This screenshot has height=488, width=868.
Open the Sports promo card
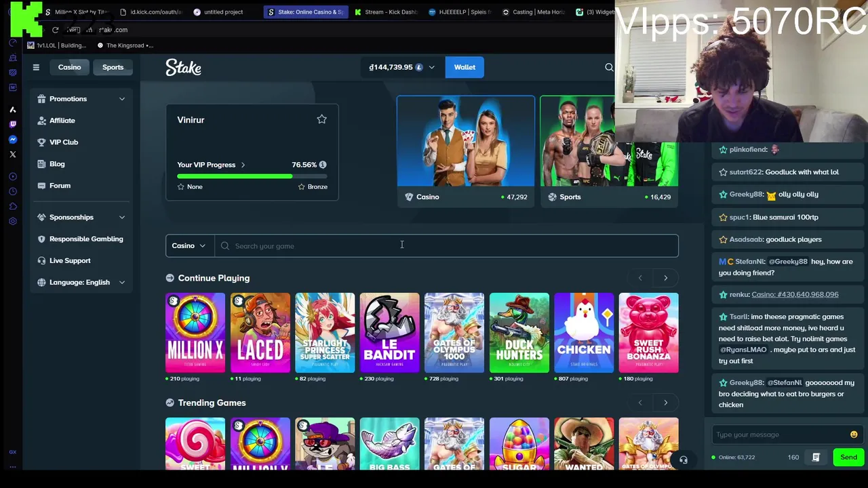coord(609,150)
